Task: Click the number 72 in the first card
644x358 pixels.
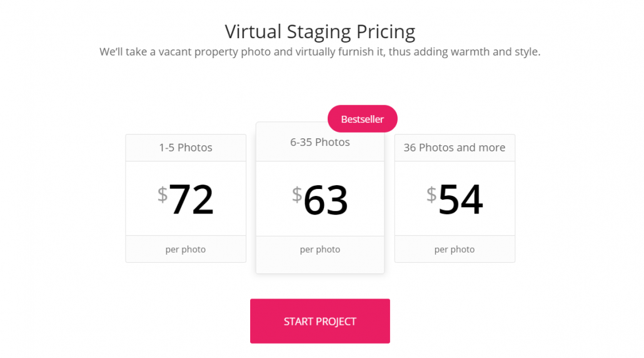Action: click(x=191, y=200)
